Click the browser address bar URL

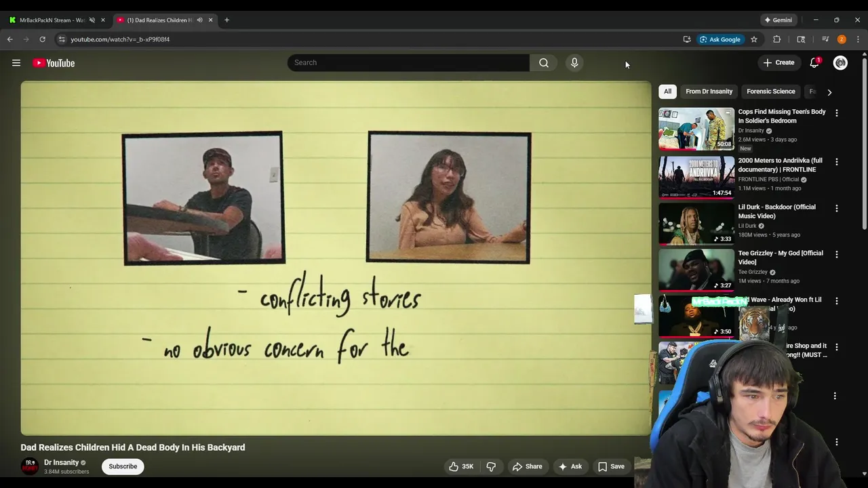pyautogui.click(x=120, y=39)
